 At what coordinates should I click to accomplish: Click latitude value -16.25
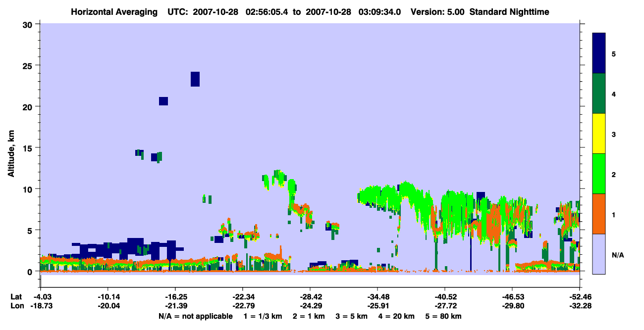point(175,297)
